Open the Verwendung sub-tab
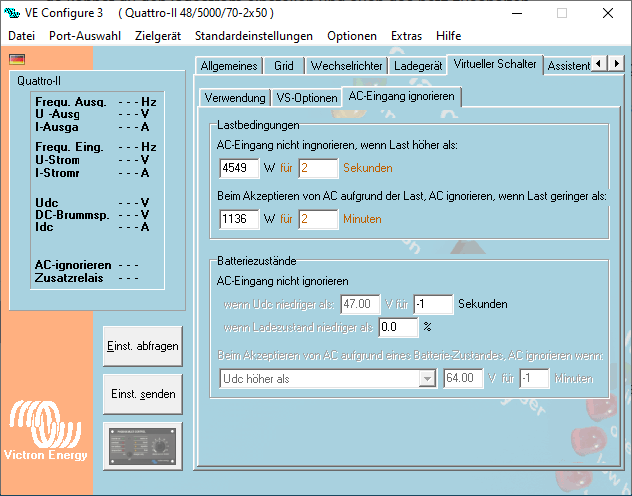Viewport: 632px width, 496px height. [235, 98]
